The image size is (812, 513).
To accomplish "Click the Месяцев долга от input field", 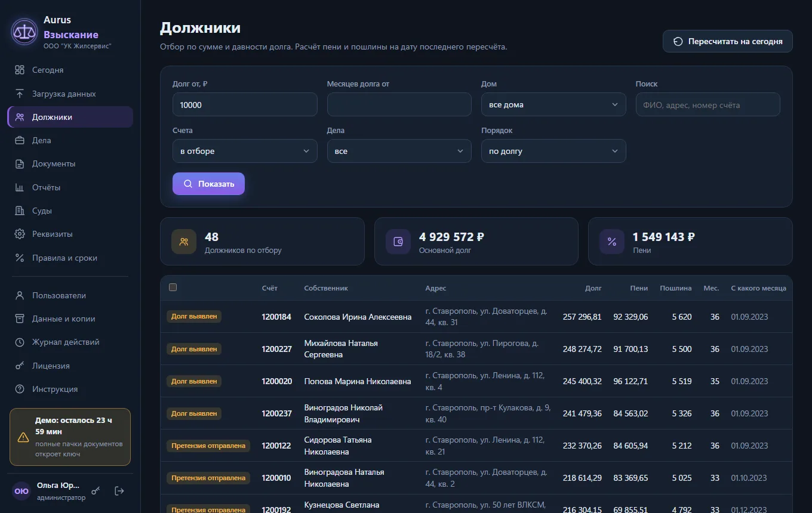I will coord(399,104).
